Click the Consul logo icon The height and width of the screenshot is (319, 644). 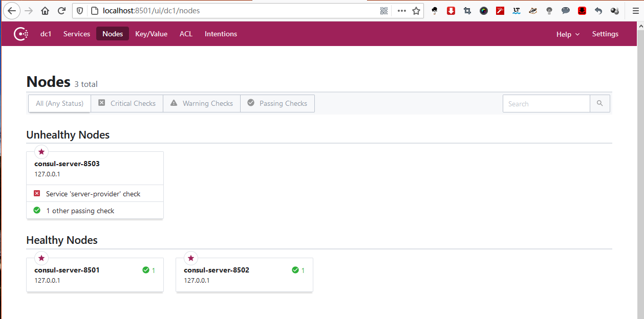21,34
